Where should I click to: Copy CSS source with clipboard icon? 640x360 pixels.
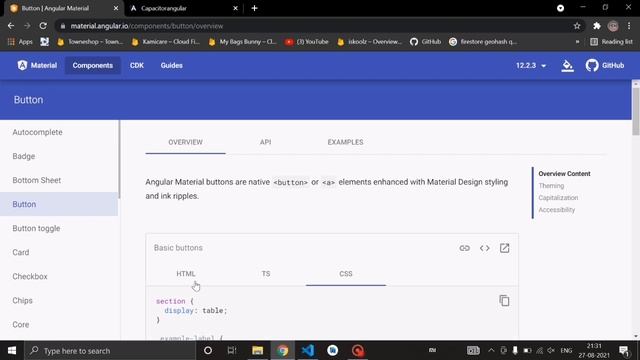click(504, 300)
